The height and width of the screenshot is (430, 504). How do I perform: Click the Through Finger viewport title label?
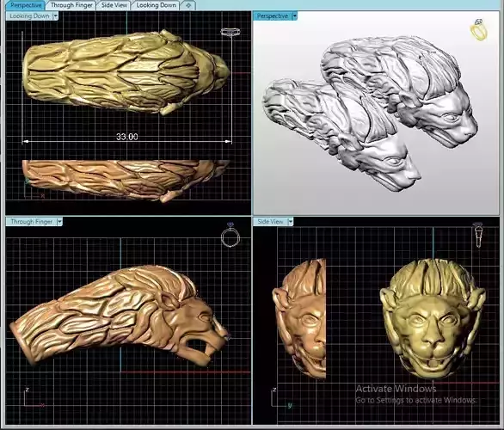31,221
